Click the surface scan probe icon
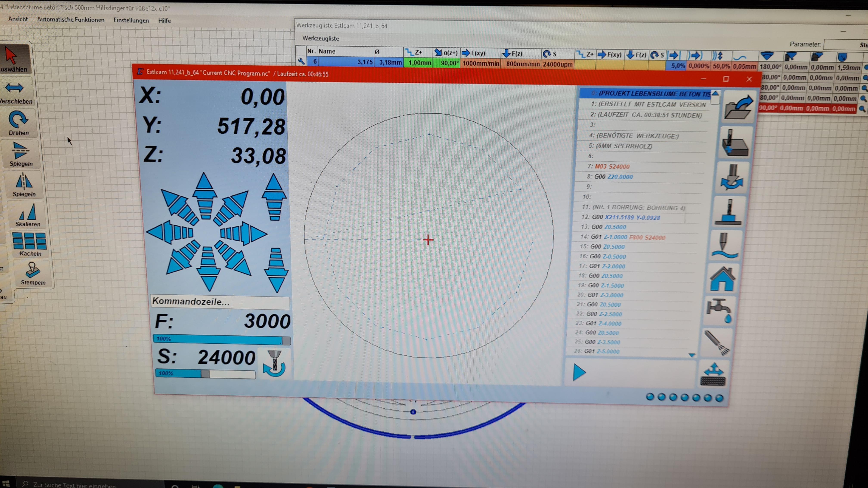 pyautogui.click(x=725, y=245)
